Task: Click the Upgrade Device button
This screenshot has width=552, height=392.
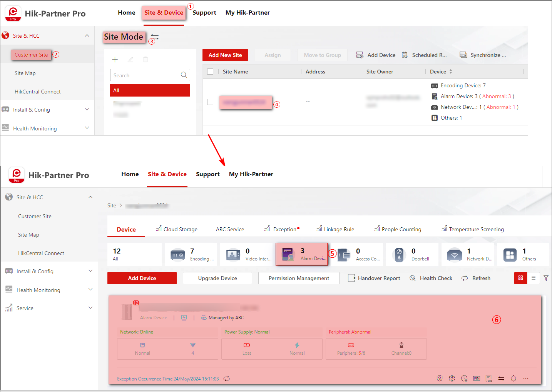Action: point(217,278)
